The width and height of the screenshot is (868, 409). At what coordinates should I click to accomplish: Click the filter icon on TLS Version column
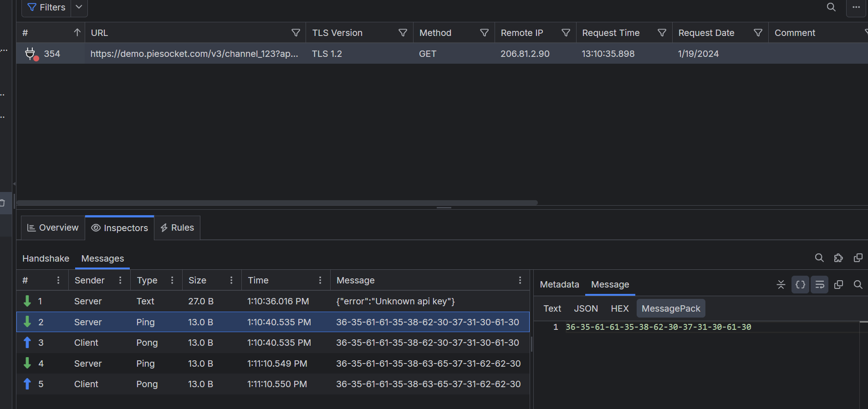coord(403,33)
